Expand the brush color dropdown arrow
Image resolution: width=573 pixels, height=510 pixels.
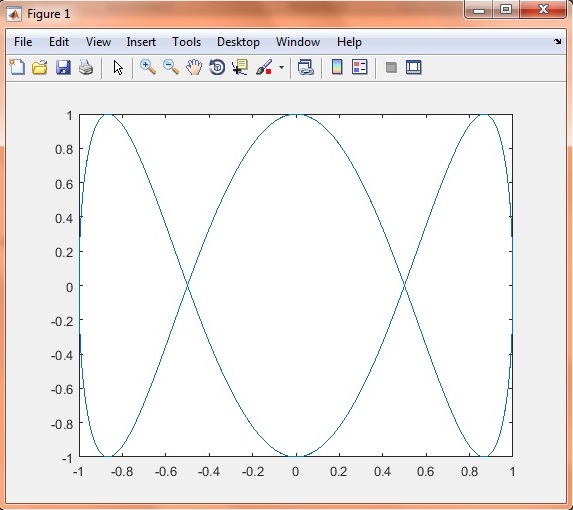click(281, 68)
